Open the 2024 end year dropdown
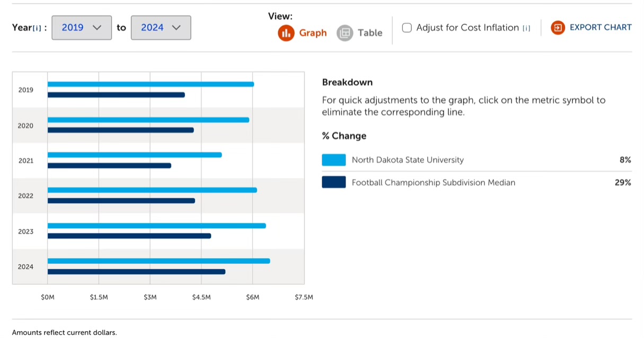Viewport: 644px width, 338px height. [x=161, y=28]
